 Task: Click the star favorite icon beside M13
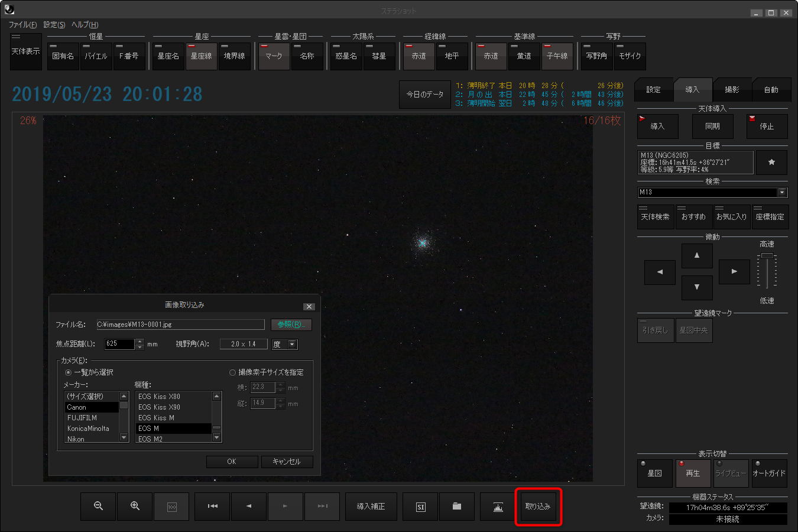(x=771, y=162)
